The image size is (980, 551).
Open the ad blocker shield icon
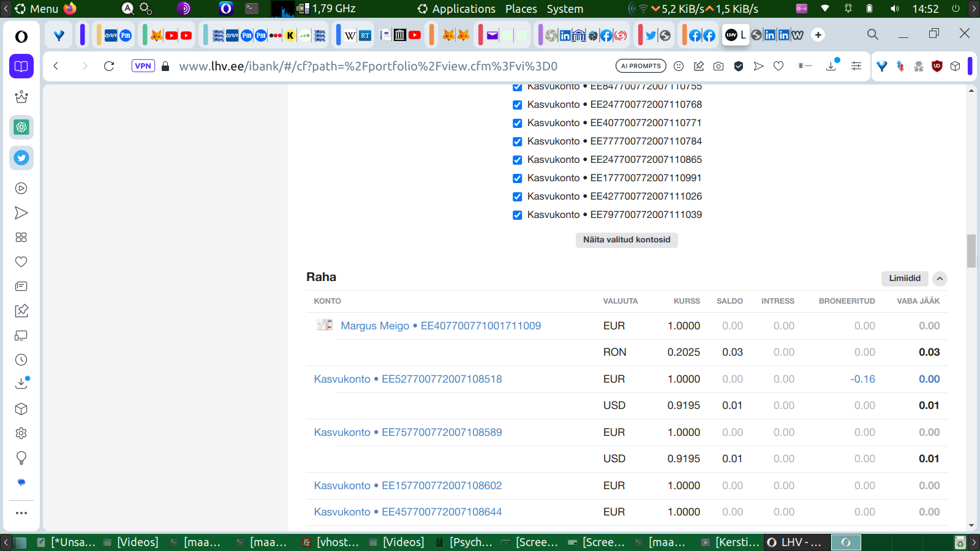coord(739,66)
